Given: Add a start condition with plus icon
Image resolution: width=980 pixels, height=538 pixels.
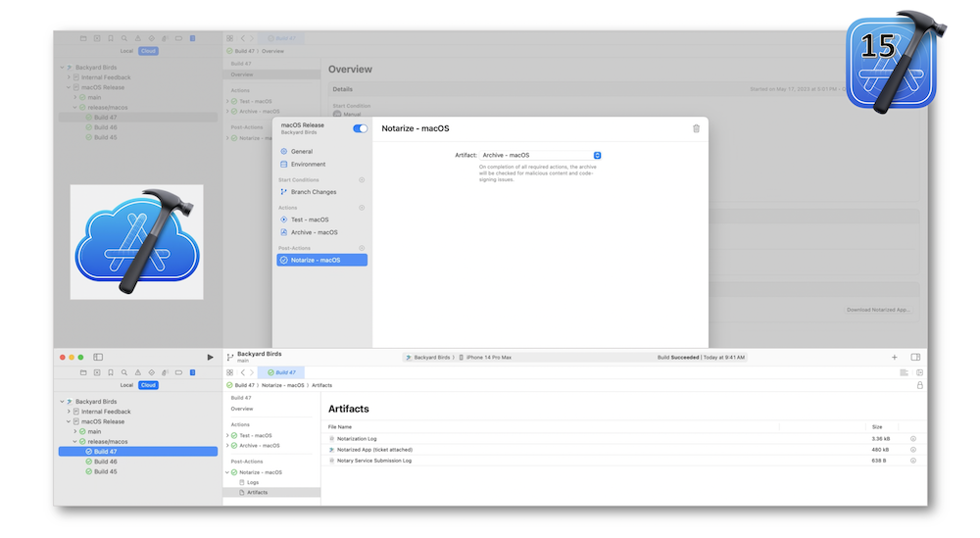Looking at the screenshot, I should coord(362,180).
